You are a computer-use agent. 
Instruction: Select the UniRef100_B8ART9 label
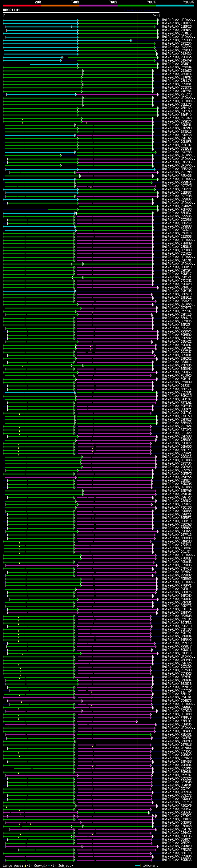point(177,521)
